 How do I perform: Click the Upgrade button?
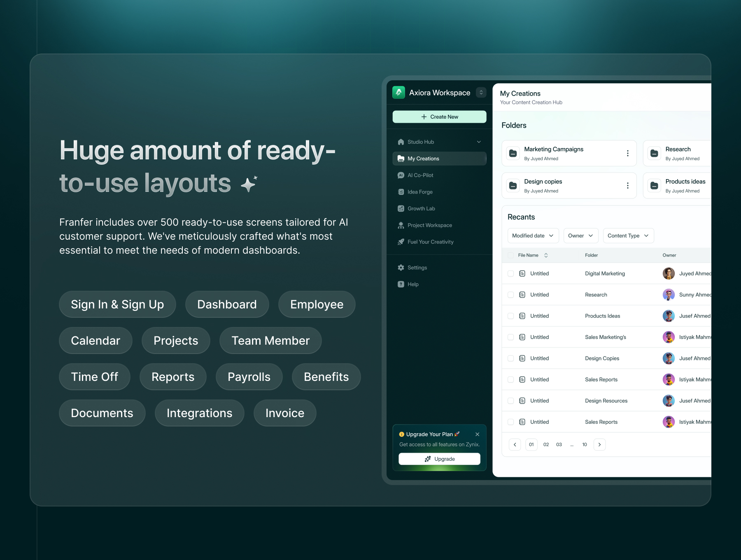tap(439, 459)
